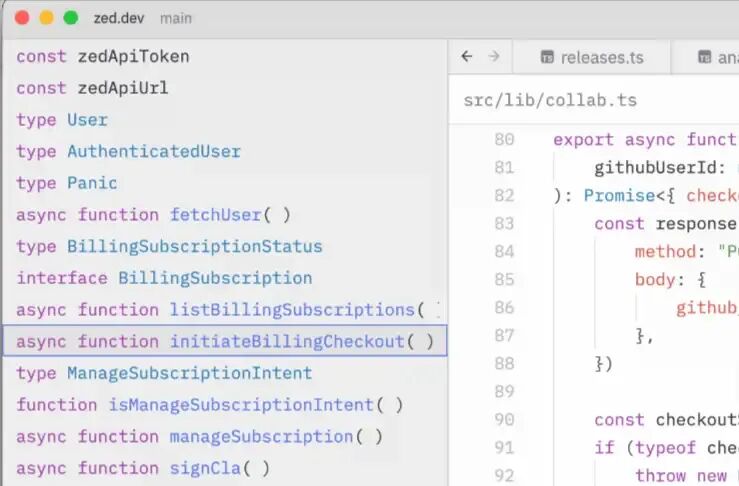Select const zedApiUrl outline entry

225,88
